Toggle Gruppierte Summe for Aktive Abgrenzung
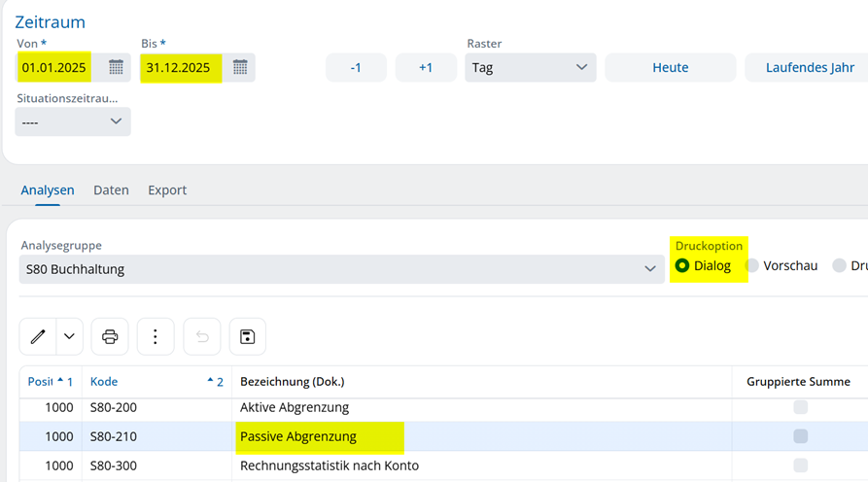 tap(800, 407)
